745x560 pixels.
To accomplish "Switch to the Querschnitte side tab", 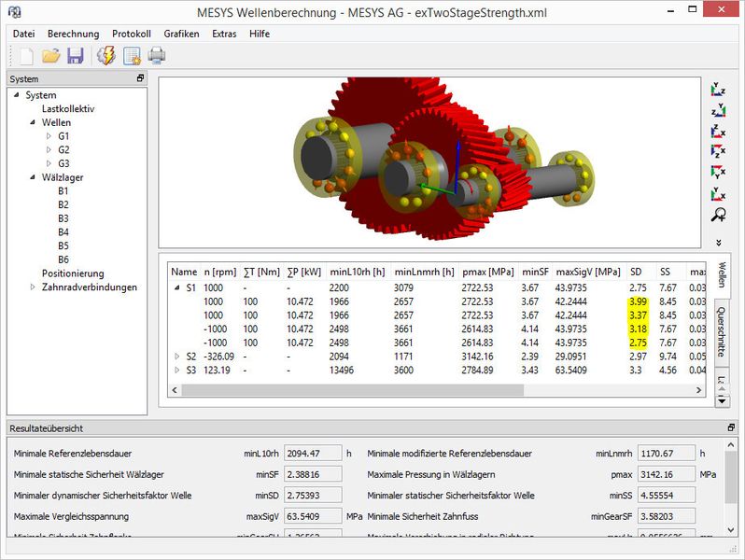I will pyautogui.click(x=722, y=332).
